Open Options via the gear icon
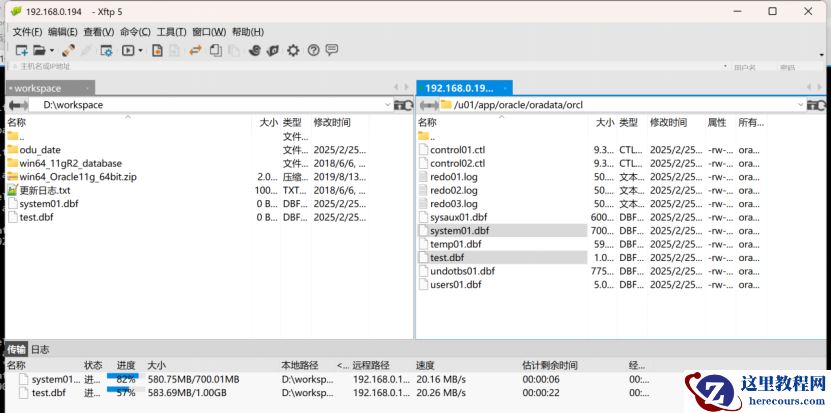The width and height of the screenshot is (831, 413). 293,50
